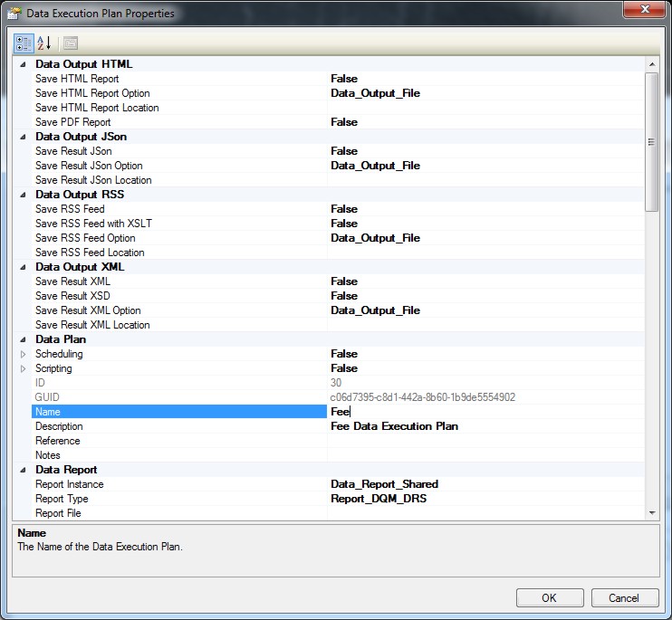Click the scrollbar down arrow
This screenshot has width=672, height=620.
point(651,512)
